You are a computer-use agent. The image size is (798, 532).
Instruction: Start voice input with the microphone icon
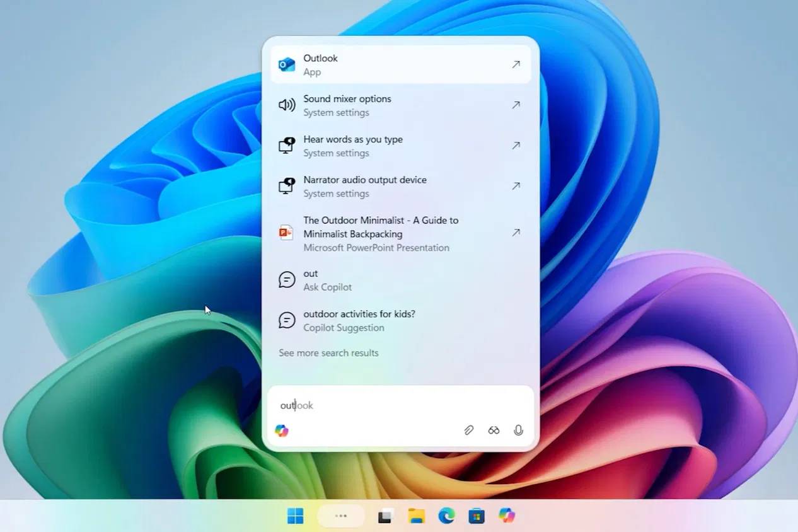coord(518,430)
